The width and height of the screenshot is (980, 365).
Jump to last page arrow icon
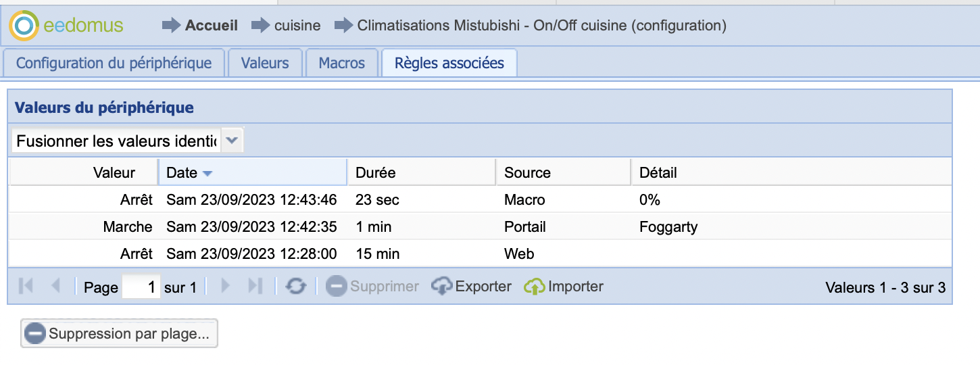click(x=255, y=287)
